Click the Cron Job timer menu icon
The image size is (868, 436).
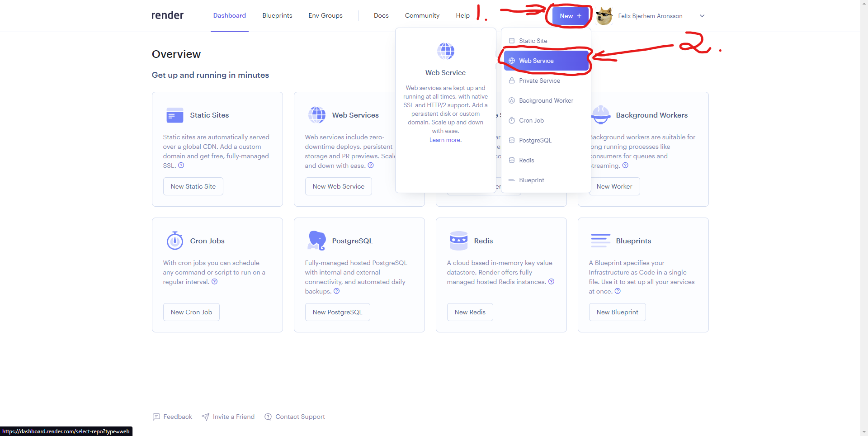coord(512,120)
